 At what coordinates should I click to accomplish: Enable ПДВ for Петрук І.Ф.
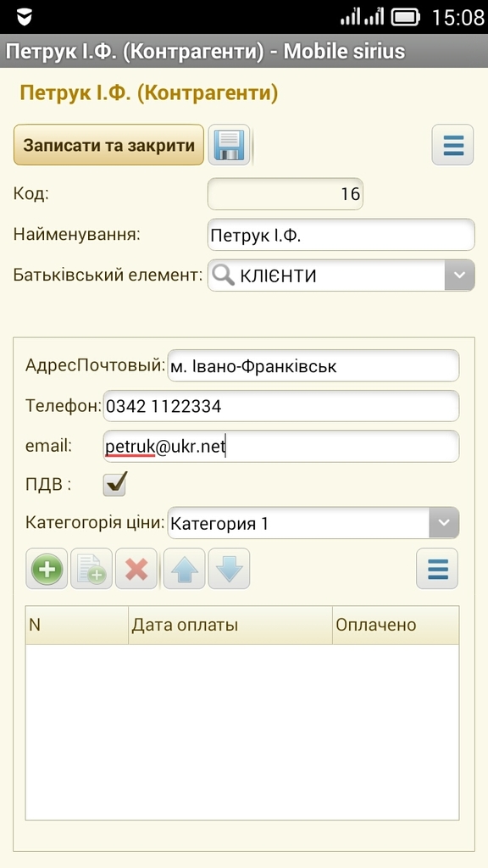tap(114, 484)
